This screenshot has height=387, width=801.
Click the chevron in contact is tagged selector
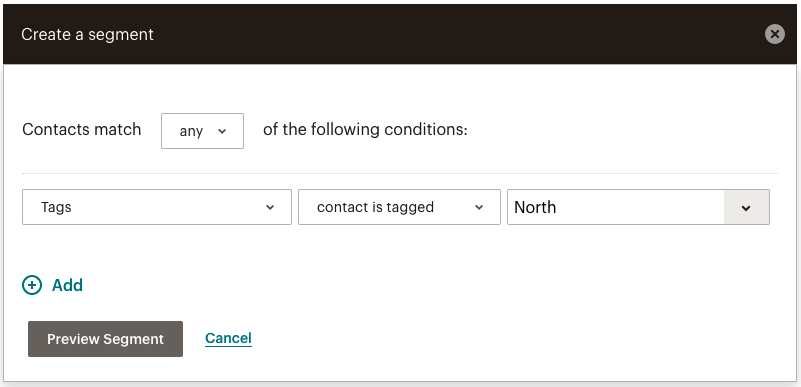pos(479,207)
